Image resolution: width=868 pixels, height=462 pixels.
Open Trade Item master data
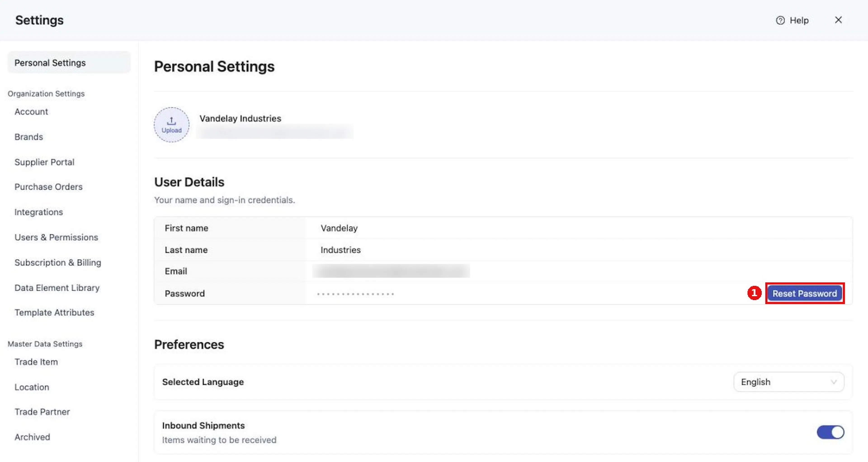tap(36, 362)
